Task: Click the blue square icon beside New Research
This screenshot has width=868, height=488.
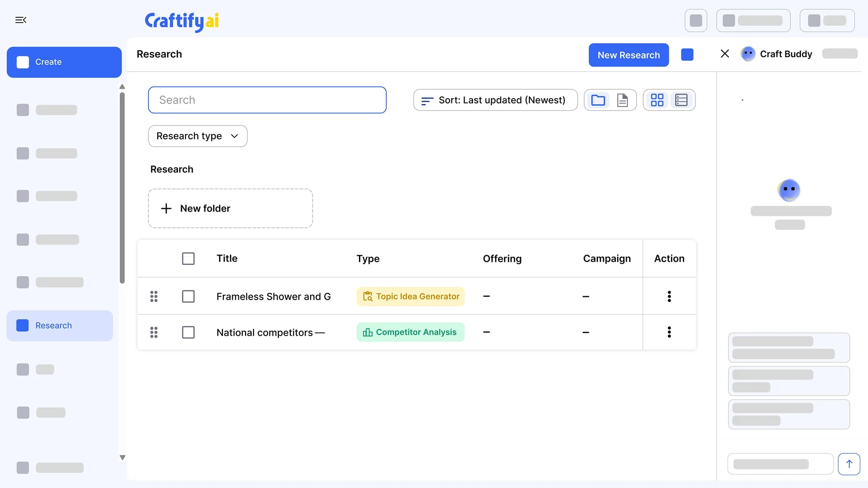Action: pos(687,55)
